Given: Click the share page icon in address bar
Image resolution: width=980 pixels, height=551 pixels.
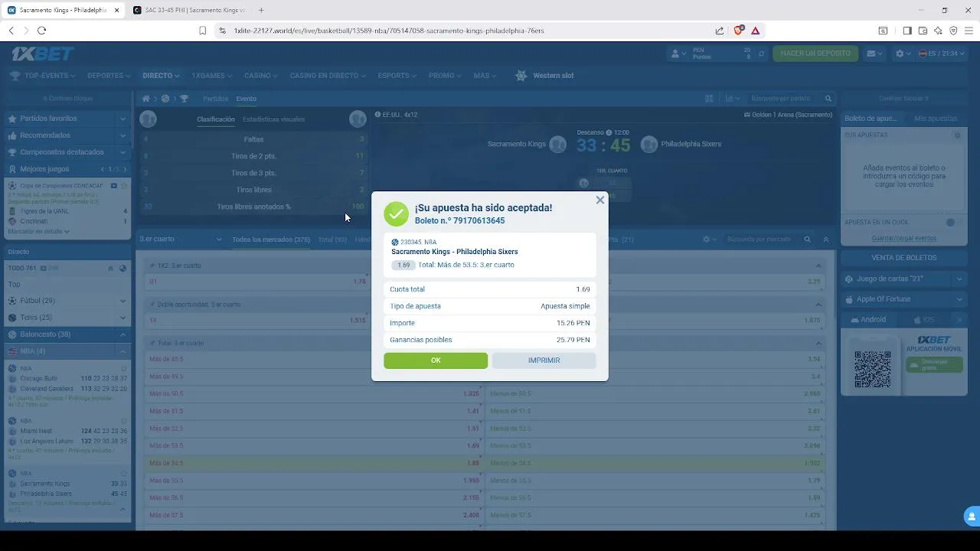Looking at the screenshot, I should [720, 31].
